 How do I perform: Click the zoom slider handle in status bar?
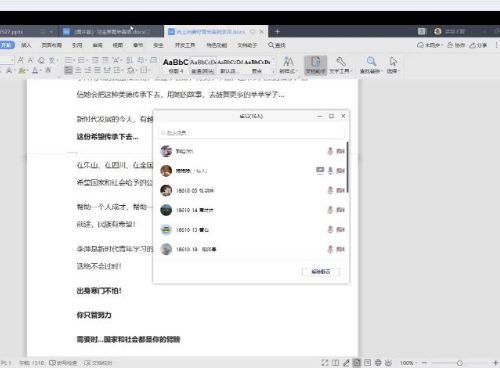tap(460, 363)
